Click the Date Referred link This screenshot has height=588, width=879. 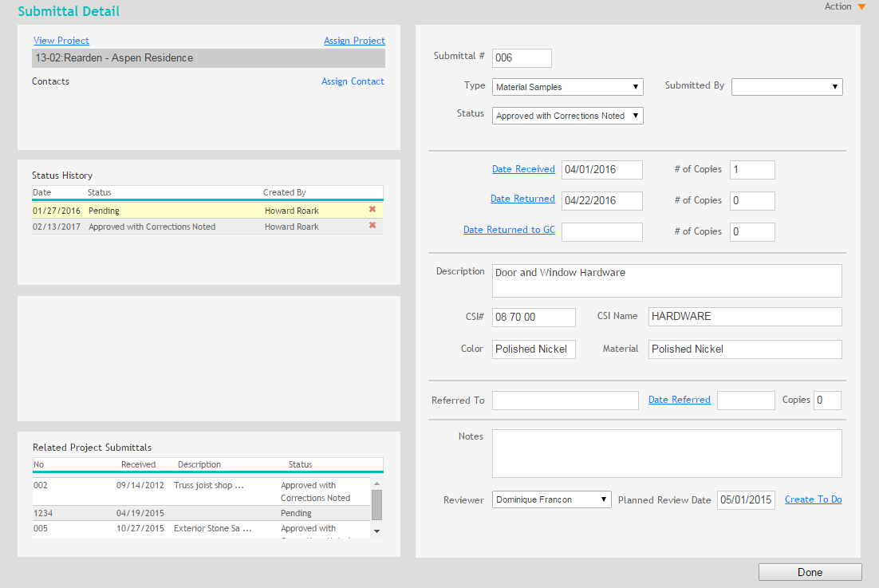click(680, 400)
